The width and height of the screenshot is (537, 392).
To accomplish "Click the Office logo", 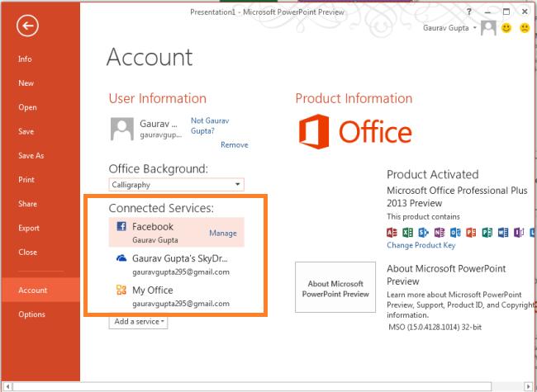I will click(x=355, y=132).
